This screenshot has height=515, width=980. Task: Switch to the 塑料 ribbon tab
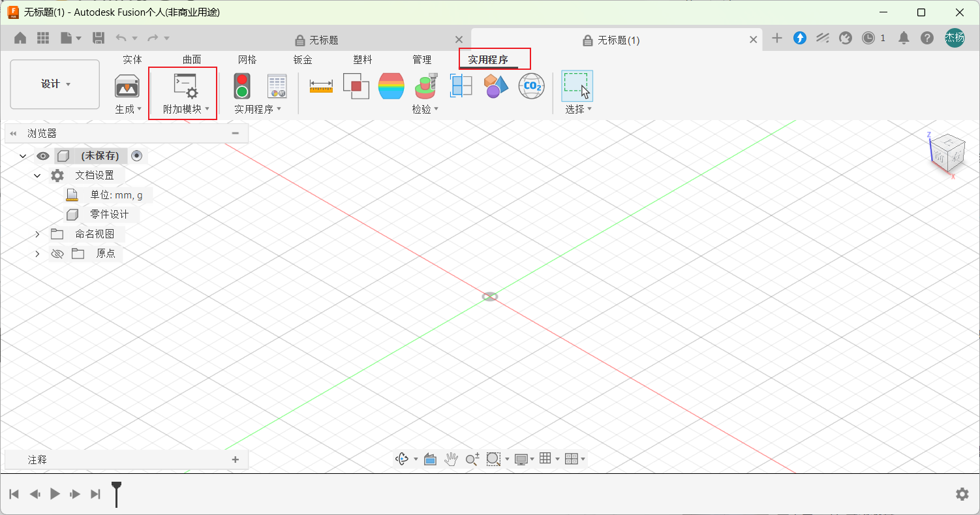point(363,59)
